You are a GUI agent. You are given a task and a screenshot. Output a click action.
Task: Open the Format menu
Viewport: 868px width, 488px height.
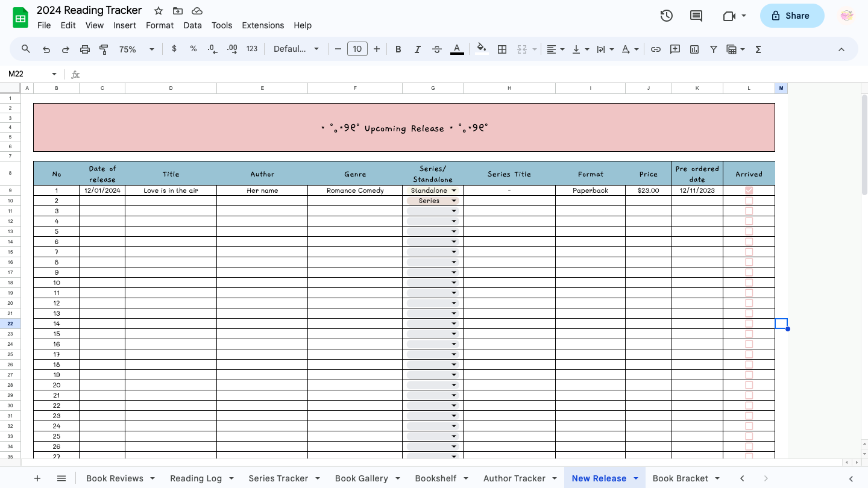[160, 25]
